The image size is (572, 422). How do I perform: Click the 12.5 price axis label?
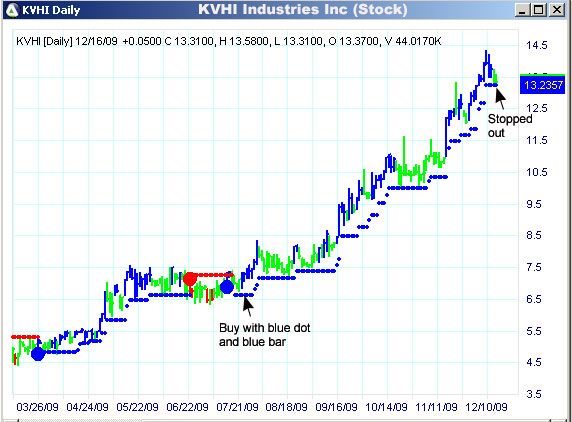[x=537, y=108]
